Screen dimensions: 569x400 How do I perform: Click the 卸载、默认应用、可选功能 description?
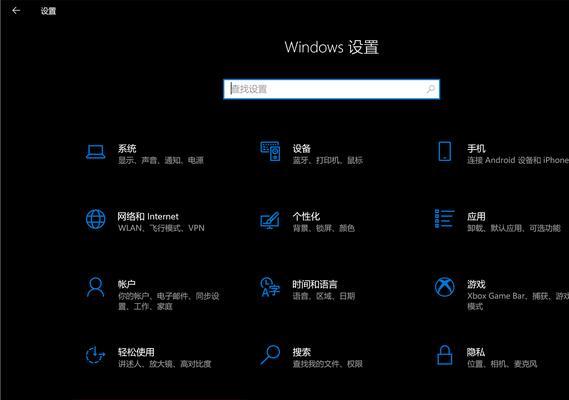click(x=514, y=228)
